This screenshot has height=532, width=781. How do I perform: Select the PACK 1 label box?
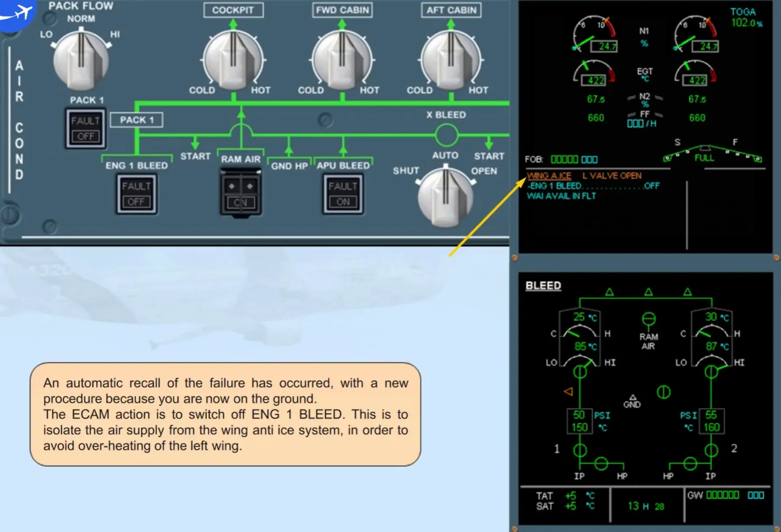pos(136,120)
